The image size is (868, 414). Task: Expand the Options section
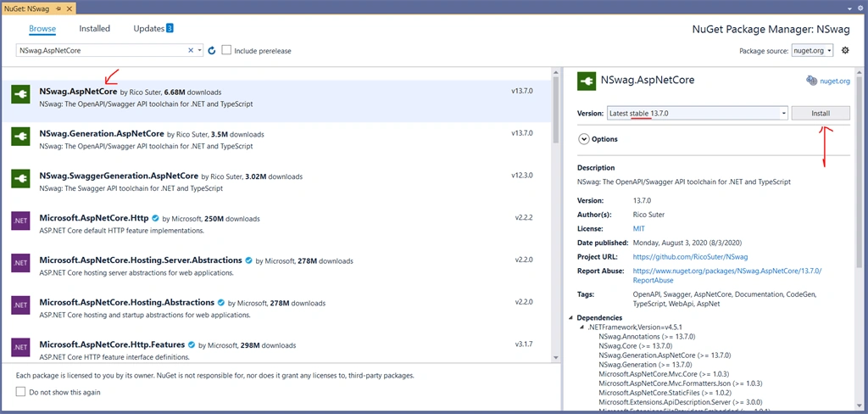pos(583,139)
